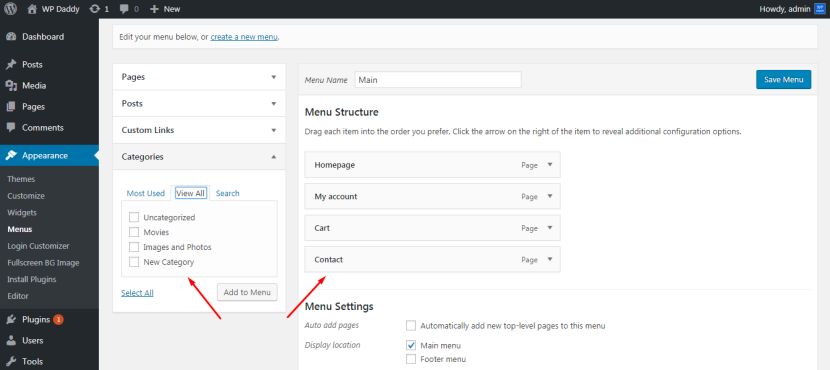Click the Homepage menu item bar
The image size is (830, 370).
[x=432, y=165]
